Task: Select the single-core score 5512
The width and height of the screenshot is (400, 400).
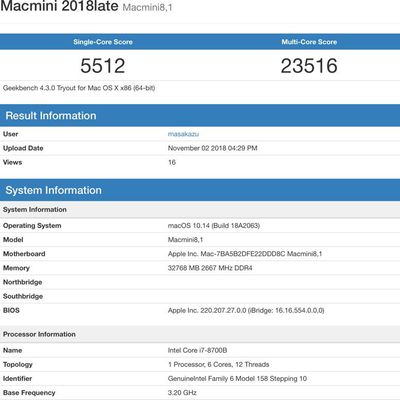Action: pyautogui.click(x=103, y=66)
